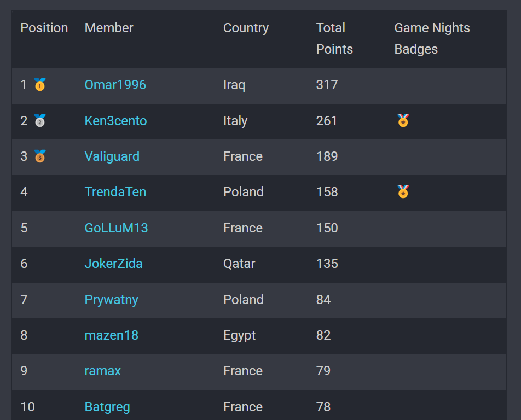Click the Position column header
The image size is (521, 420).
point(44,28)
